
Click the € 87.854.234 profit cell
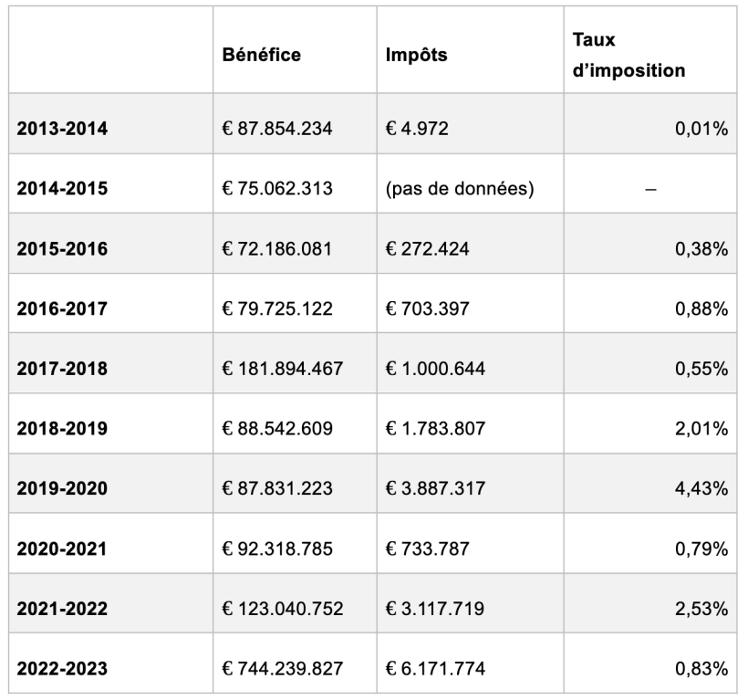coord(276,129)
